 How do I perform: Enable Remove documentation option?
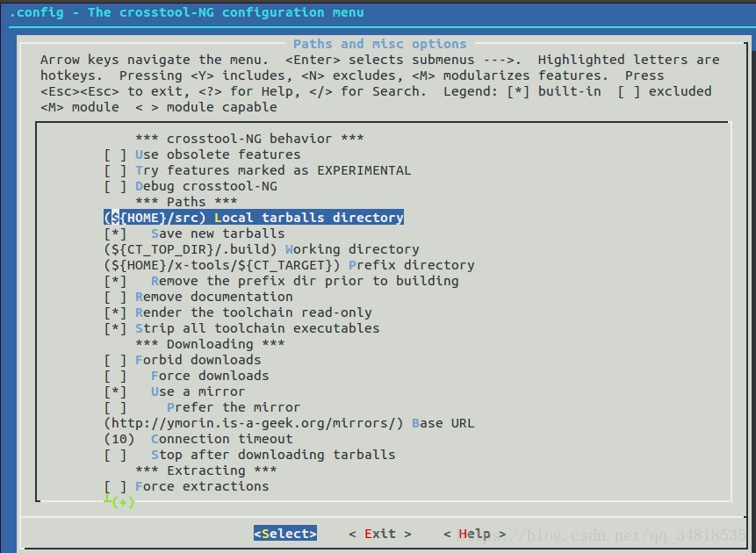pyautogui.click(x=198, y=297)
